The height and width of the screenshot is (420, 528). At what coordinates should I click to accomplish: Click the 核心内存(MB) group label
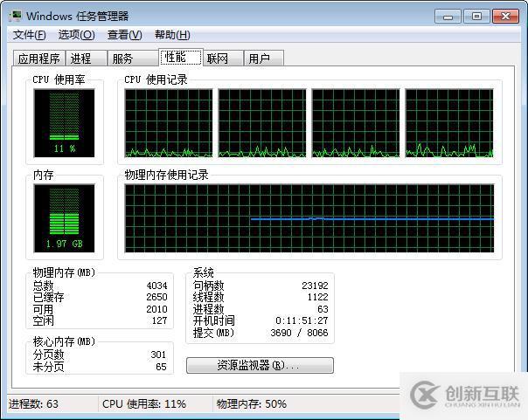pyautogui.click(x=64, y=341)
